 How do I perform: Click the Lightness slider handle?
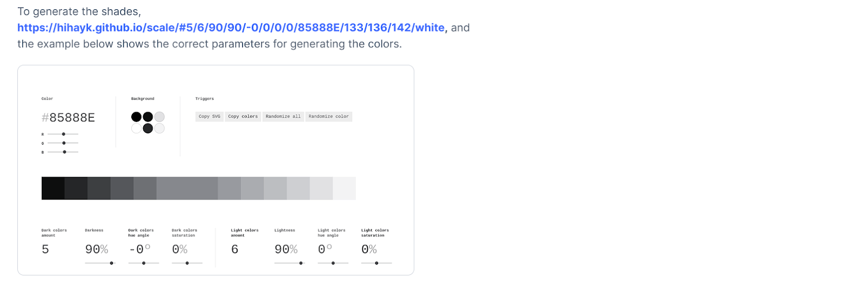click(x=301, y=263)
